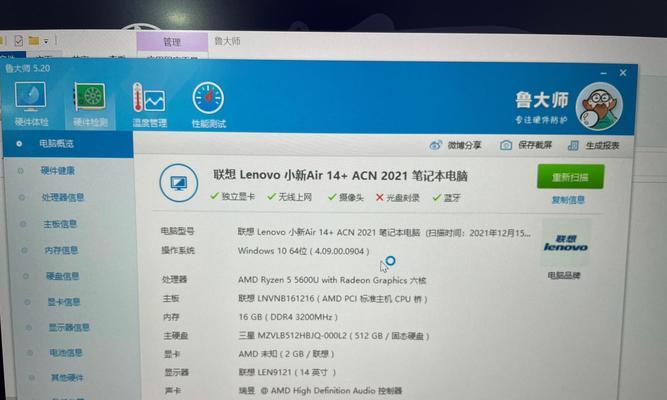The width and height of the screenshot is (667, 400).
Task: Click the AMD High Definition Audio value
Action: 320,390
